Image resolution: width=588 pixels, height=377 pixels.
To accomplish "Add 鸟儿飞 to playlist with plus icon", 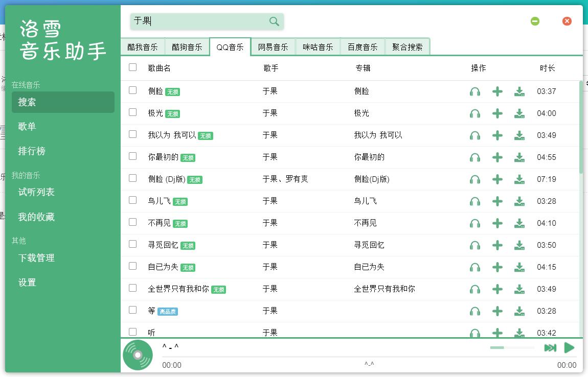I will pyautogui.click(x=497, y=201).
